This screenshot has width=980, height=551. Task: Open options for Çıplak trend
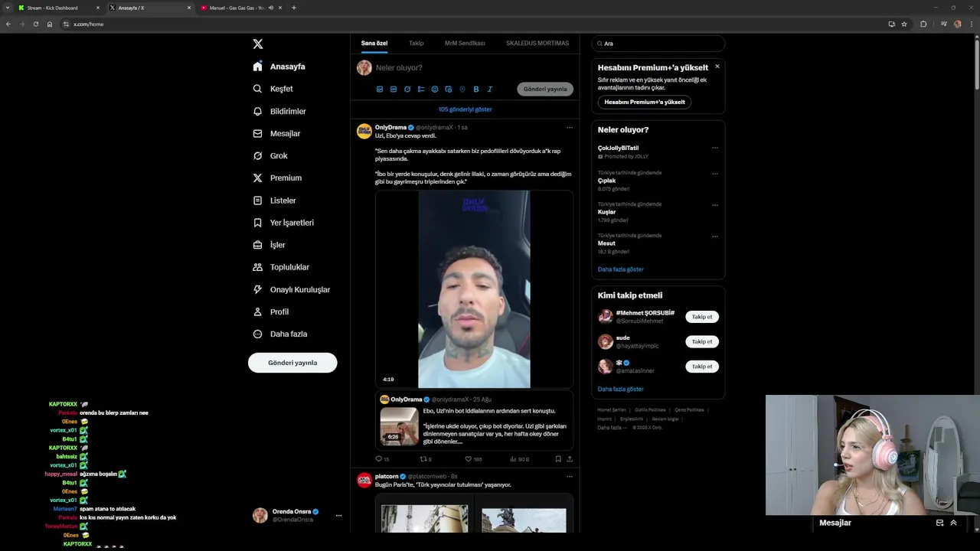click(x=715, y=174)
